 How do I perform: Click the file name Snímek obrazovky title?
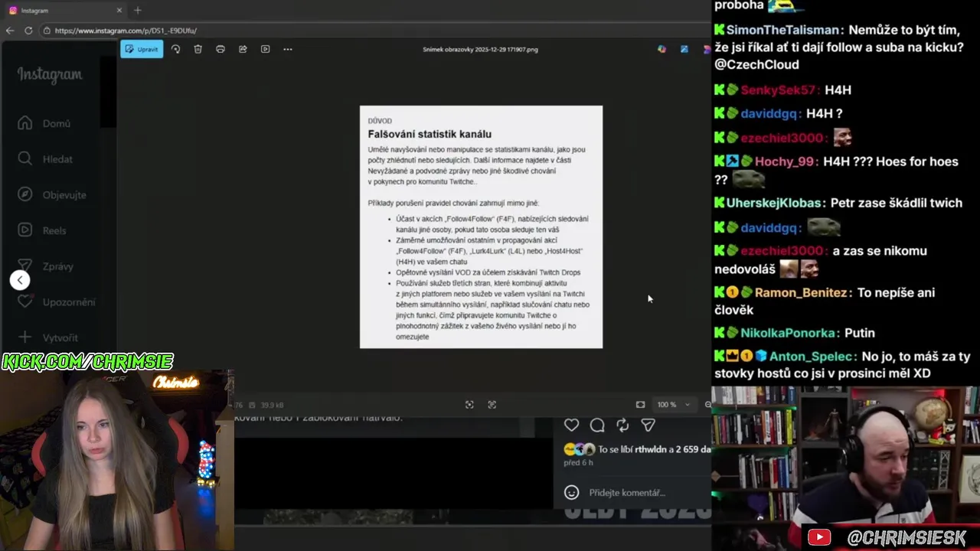pyautogui.click(x=480, y=49)
